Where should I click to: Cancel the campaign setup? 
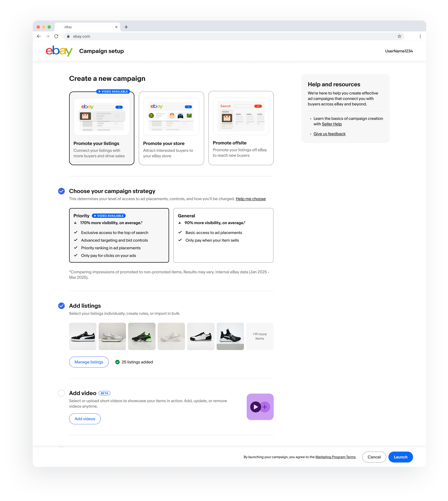point(374,457)
